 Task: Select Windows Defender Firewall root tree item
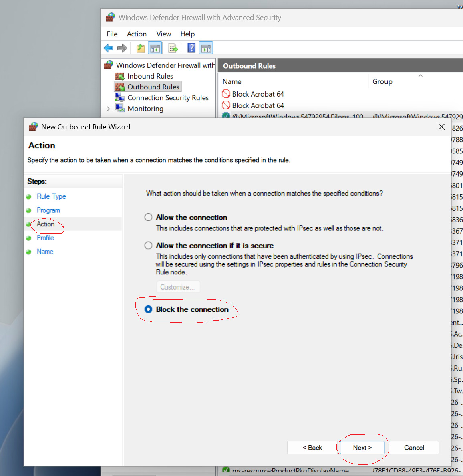tap(165, 65)
